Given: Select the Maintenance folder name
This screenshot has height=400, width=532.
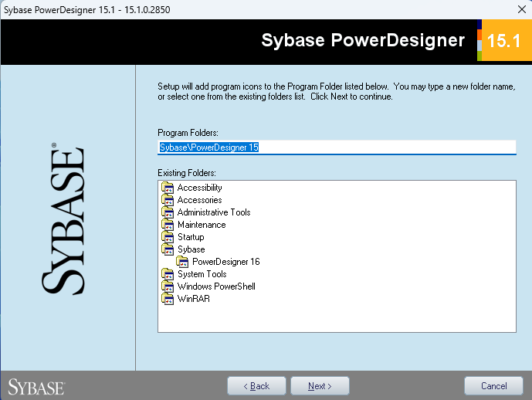Looking at the screenshot, I should tap(202, 225).
